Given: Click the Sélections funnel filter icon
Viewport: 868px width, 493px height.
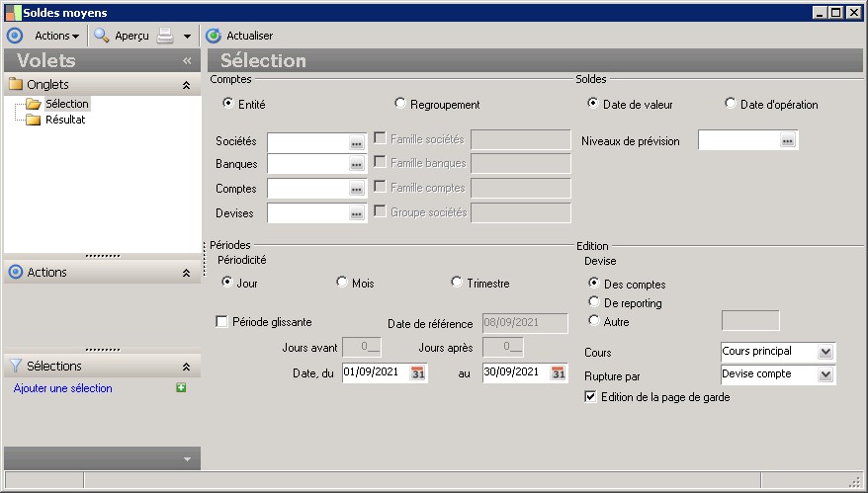Looking at the screenshot, I should click(x=16, y=366).
